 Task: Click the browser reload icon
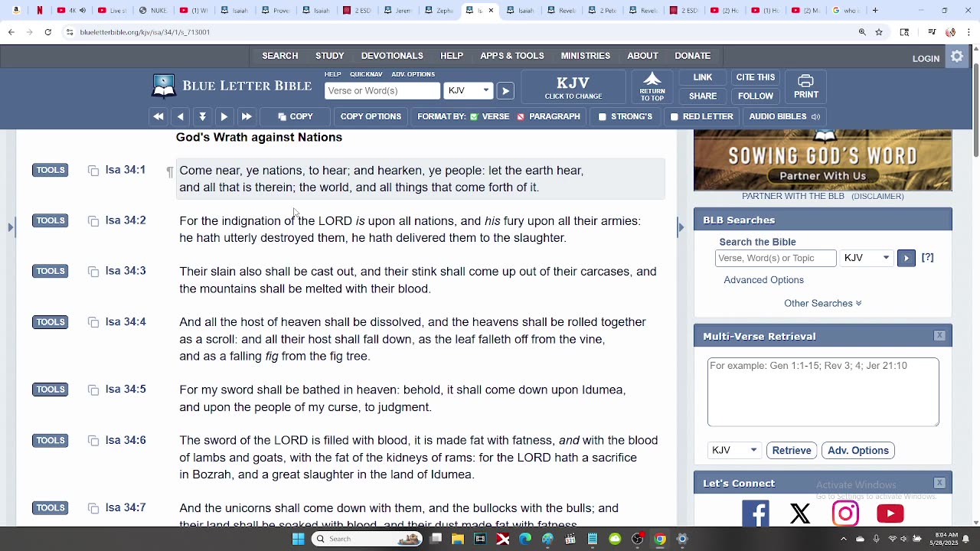(x=47, y=32)
